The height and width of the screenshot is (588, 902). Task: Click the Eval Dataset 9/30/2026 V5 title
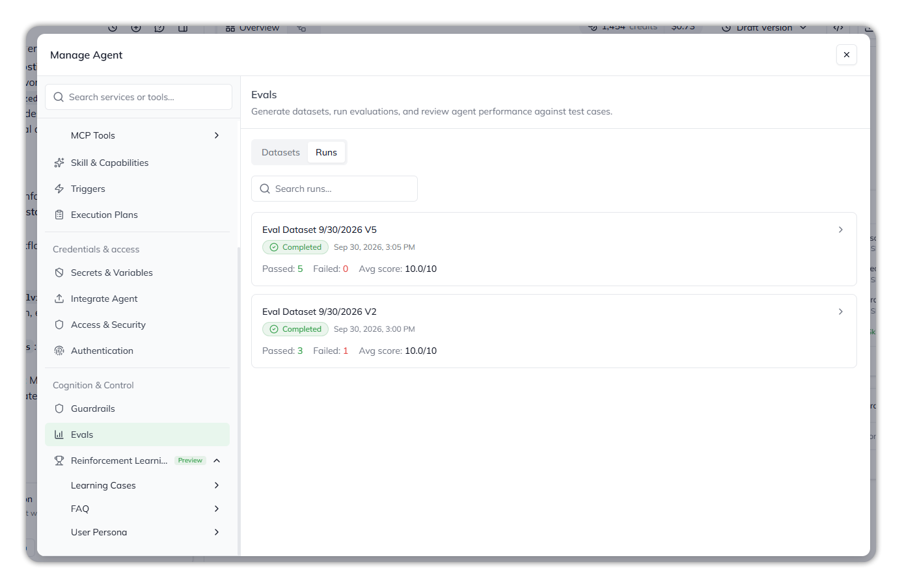point(320,230)
